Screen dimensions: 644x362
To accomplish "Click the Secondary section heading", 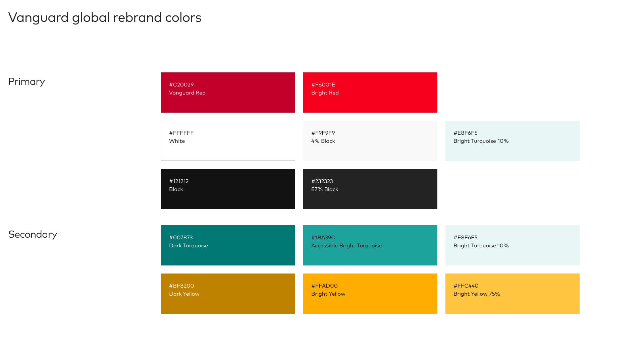I will (x=33, y=234).
